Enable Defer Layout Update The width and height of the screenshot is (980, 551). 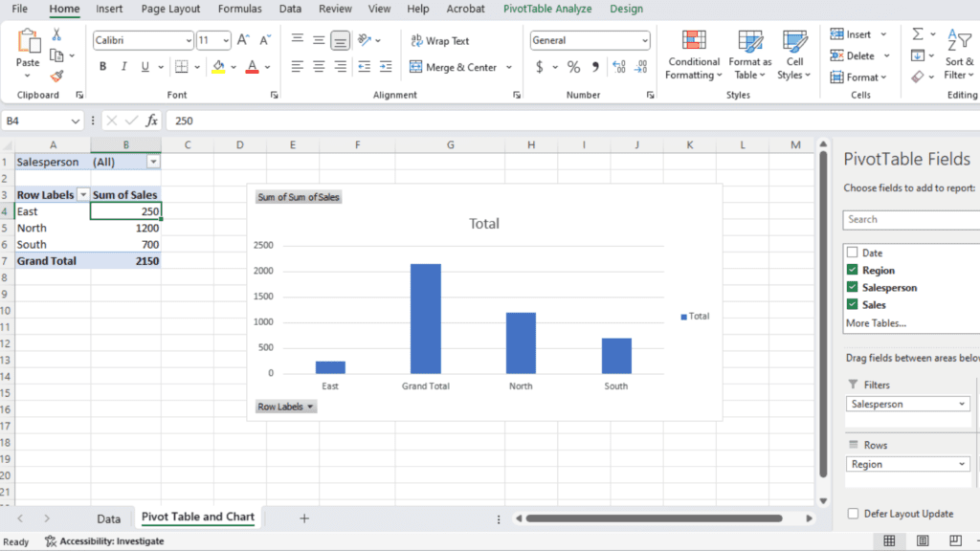tap(852, 514)
